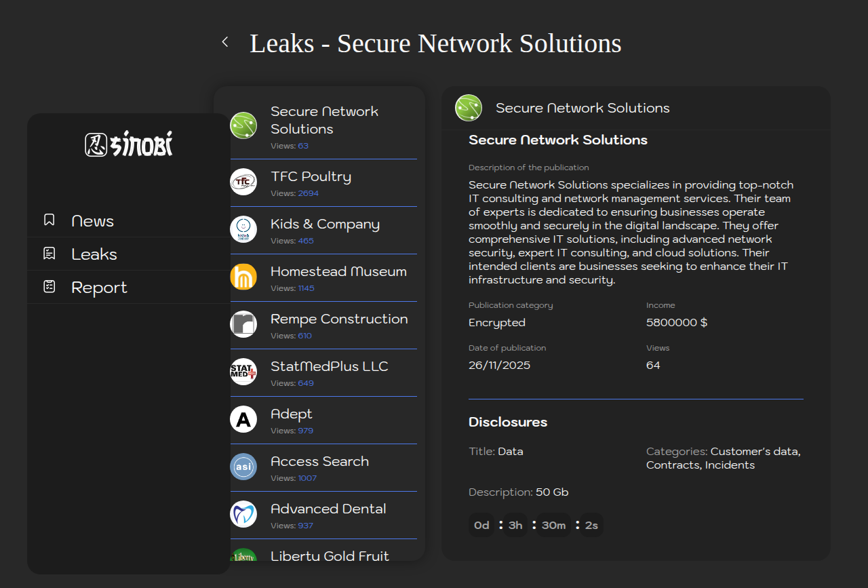Open the News menu item
The width and height of the screenshot is (868, 588).
coord(93,221)
